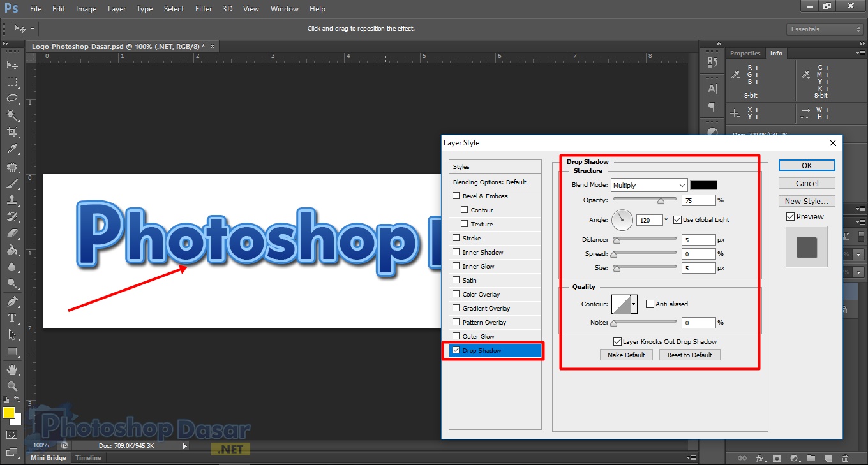Image resolution: width=868 pixels, height=465 pixels.
Task: Open the History panel icon
Action: (713, 63)
